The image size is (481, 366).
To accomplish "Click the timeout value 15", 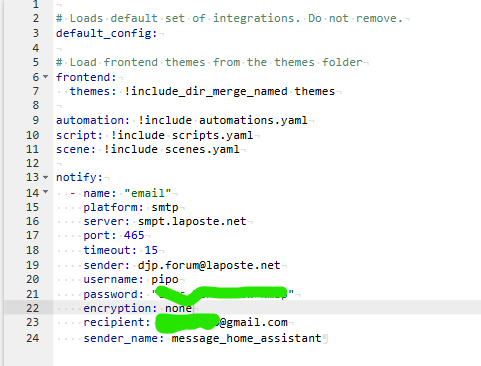I will click(151, 250).
